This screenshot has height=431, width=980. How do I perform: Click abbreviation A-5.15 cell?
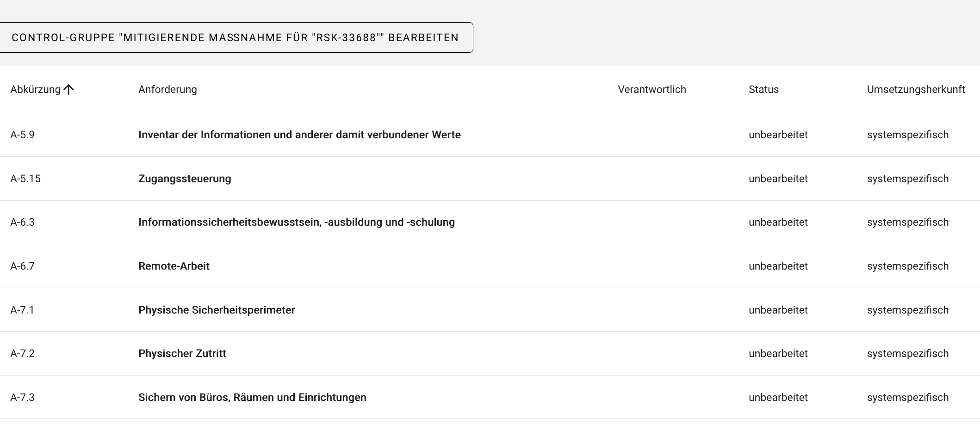pos(25,179)
